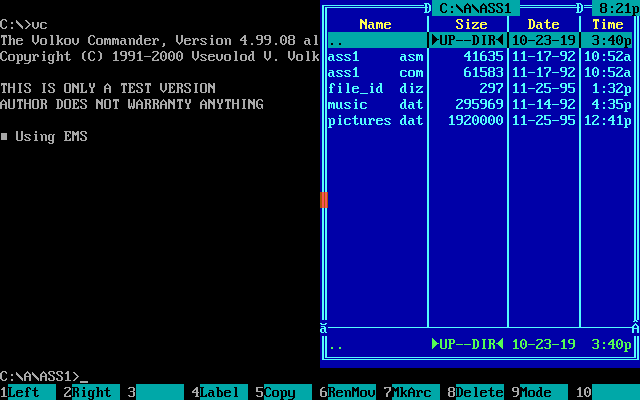Select the ass1 com file
This screenshot has height=400, width=640.
(x=480, y=72)
